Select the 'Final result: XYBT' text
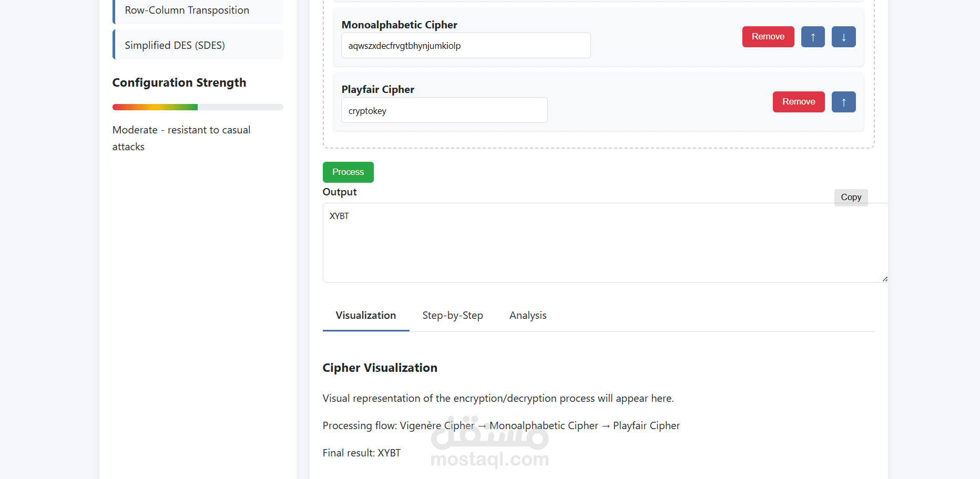The image size is (980, 479). [x=362, y=453]
